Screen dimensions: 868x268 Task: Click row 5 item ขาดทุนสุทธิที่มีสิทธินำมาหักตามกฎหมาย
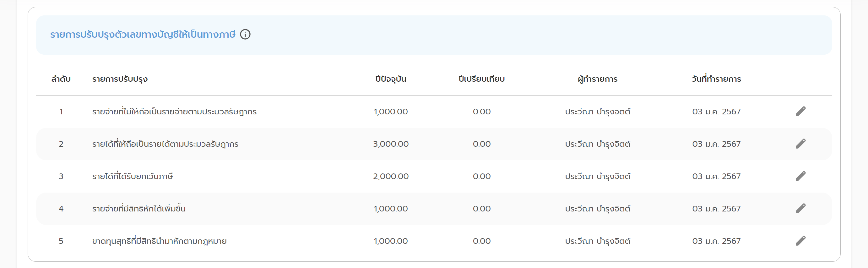tap(160, 241)
